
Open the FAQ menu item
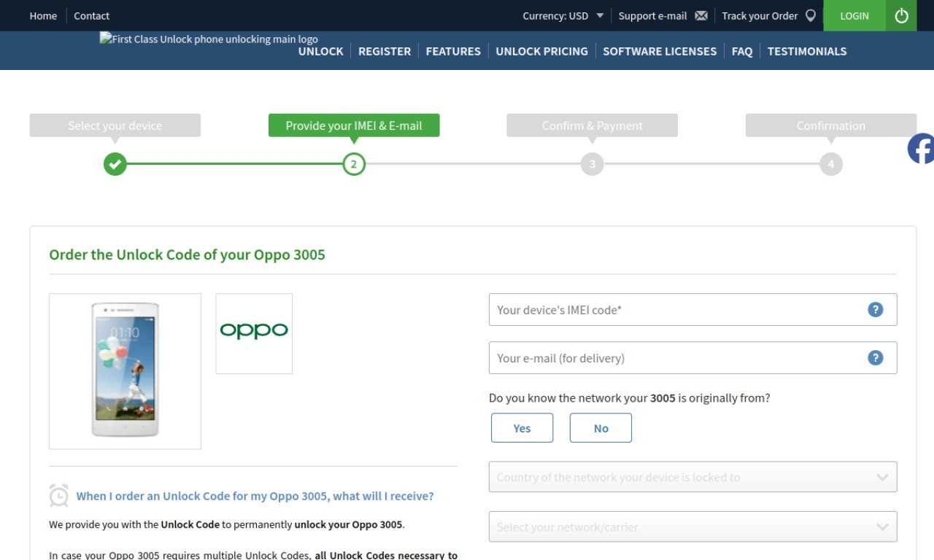pos(742,51)
